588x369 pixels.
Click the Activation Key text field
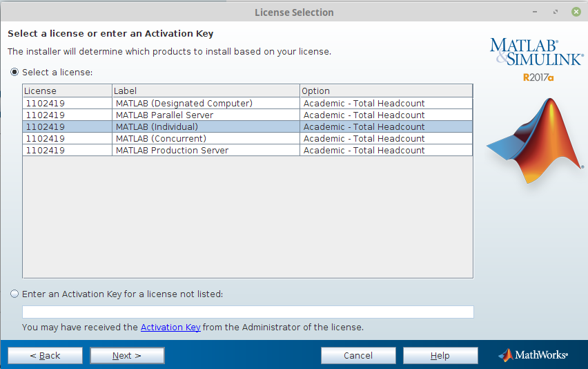click(248, 312)
